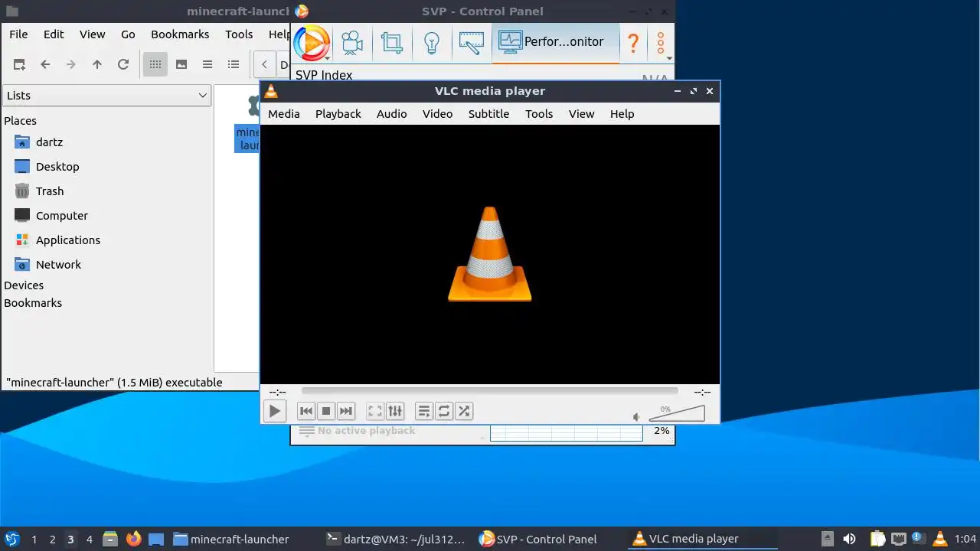The width and height of the screenshot is (980, 551).
Task: Open the VLC Tools menu
Action: point(539,113)
